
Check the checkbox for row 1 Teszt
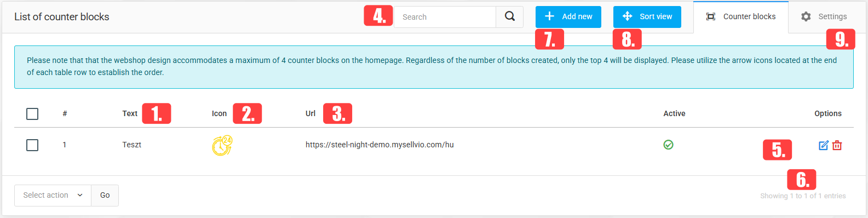coord(32,145)
